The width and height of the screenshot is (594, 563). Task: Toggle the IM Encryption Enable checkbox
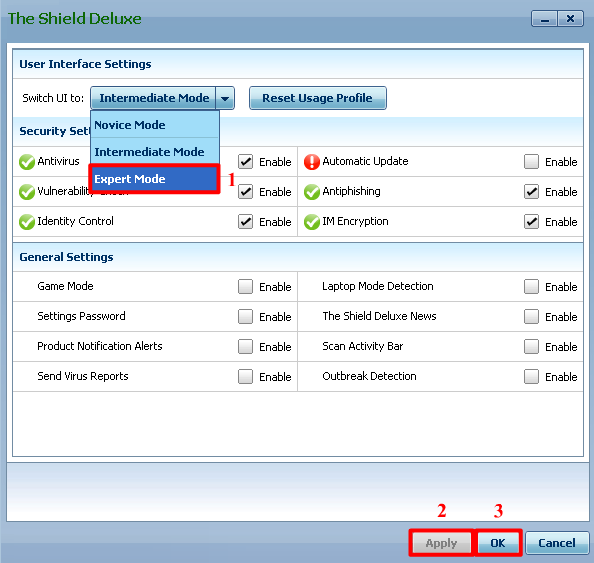pos(531,221)
